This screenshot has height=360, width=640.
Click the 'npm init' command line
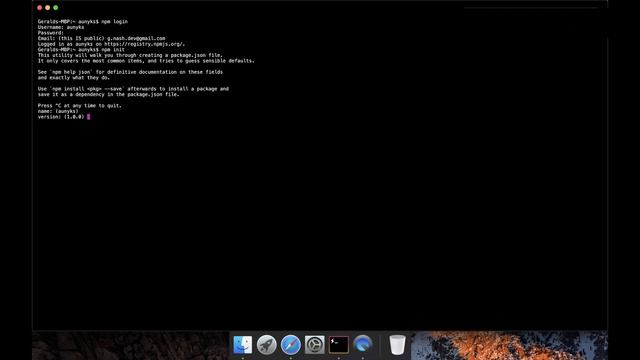(81, 49)
